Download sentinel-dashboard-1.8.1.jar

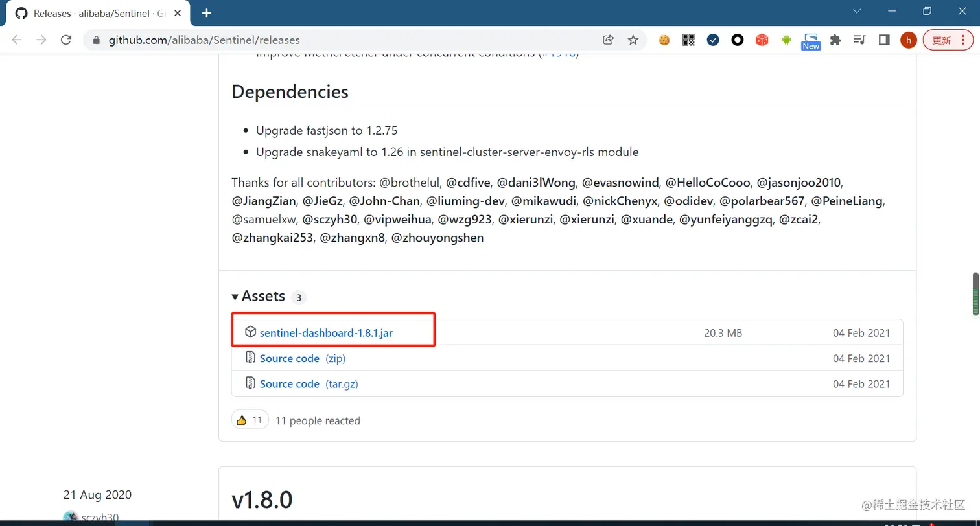click(326, 333)
